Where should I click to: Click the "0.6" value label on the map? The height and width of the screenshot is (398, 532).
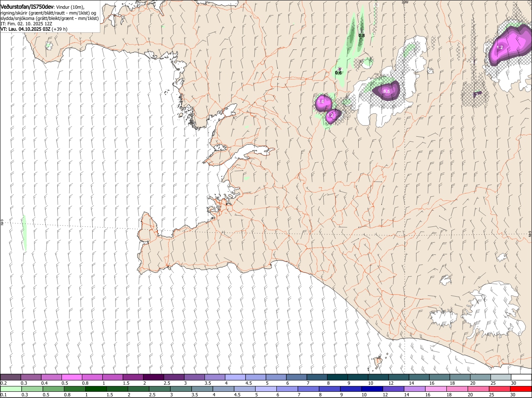coord(338,73)
